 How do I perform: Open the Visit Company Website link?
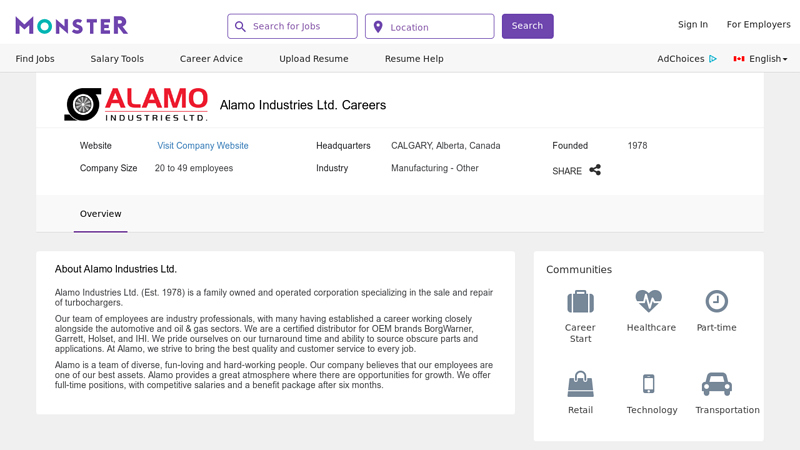(203, 145)
